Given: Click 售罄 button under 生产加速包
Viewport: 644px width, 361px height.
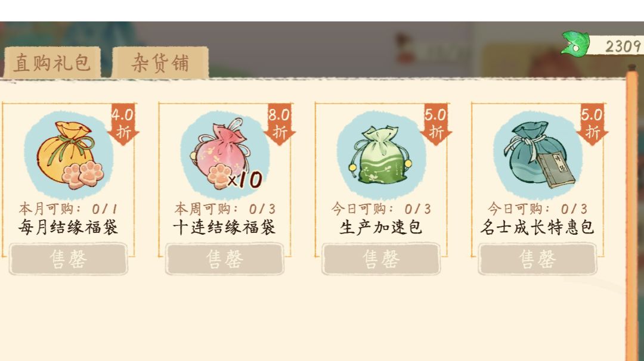Looking at the screenshot, I should (x=381, y=259).
